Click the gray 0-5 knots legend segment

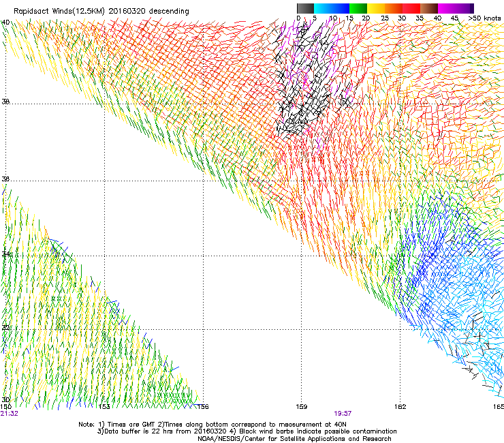pos(305,8)
